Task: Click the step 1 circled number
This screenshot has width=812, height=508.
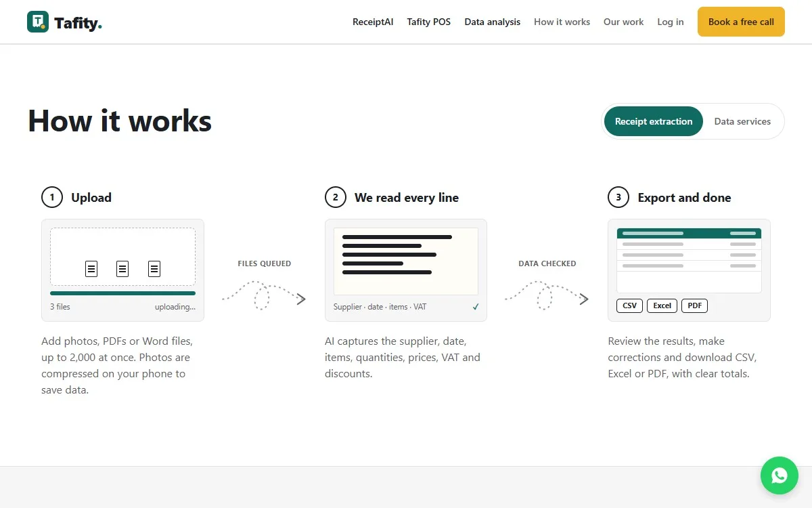Action: point(52,198)
